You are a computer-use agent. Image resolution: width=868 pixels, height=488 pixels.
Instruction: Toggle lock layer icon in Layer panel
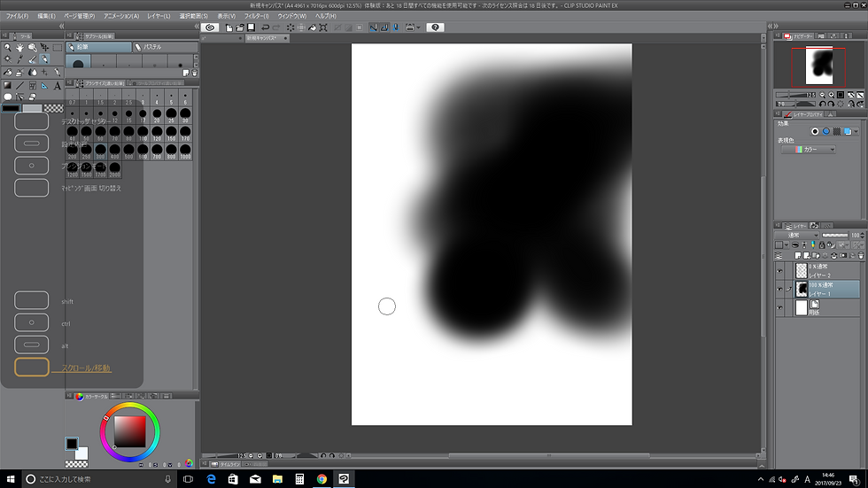[822, 245]
